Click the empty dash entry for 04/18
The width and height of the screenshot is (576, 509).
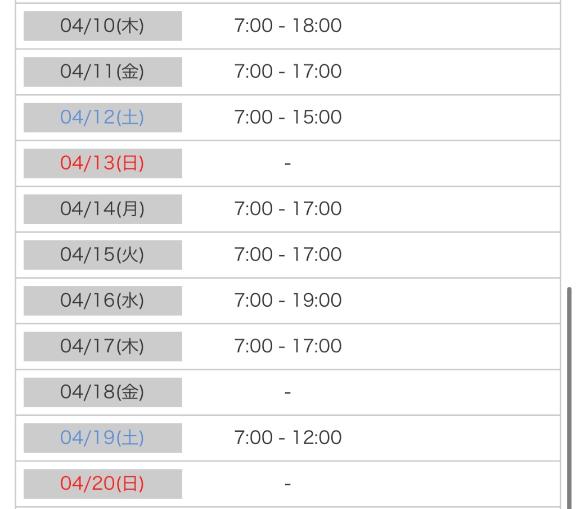[x=288, y=393]
